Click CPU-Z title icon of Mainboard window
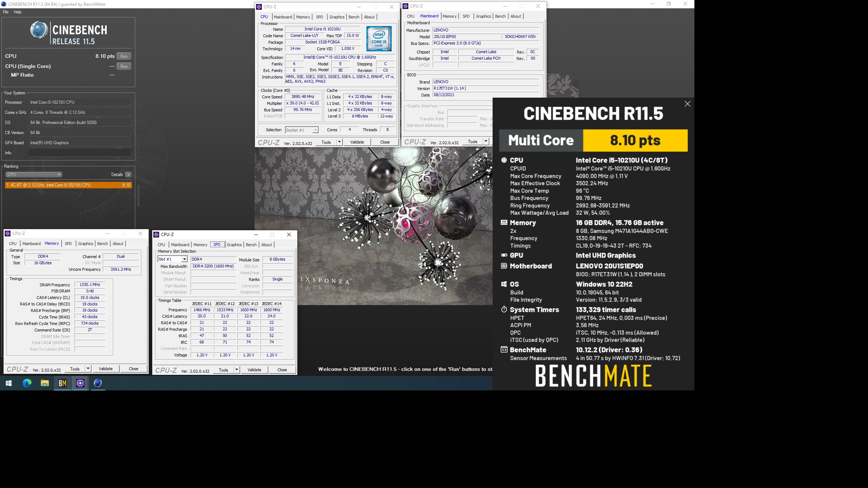 (405, 6)
